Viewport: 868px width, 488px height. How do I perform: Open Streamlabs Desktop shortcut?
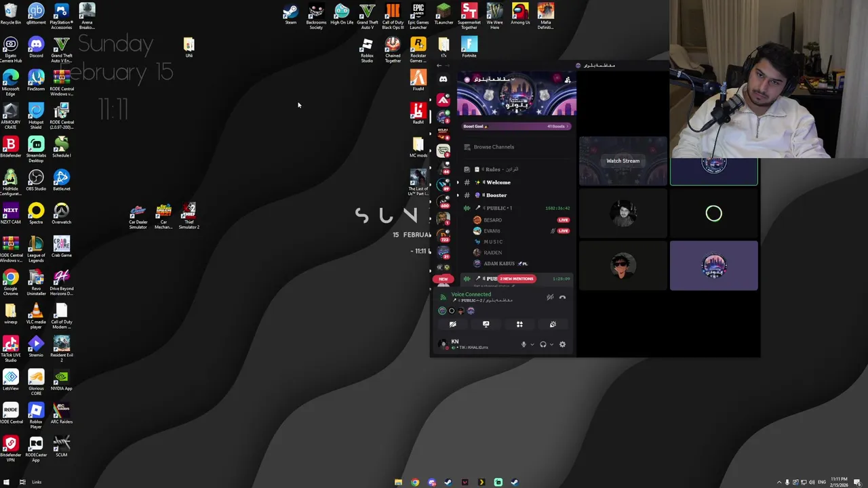pos(36,149)
